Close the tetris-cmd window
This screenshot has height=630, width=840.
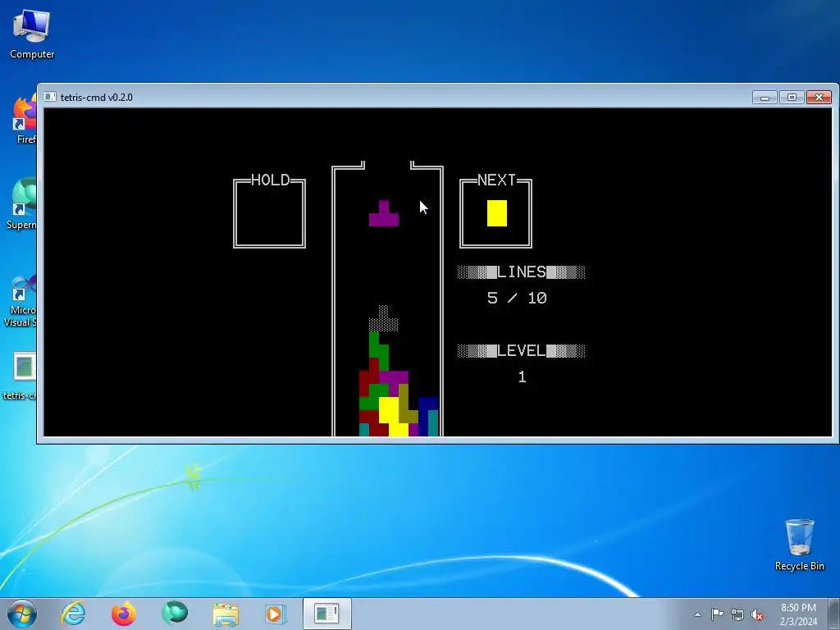click(x=819, y=97)
